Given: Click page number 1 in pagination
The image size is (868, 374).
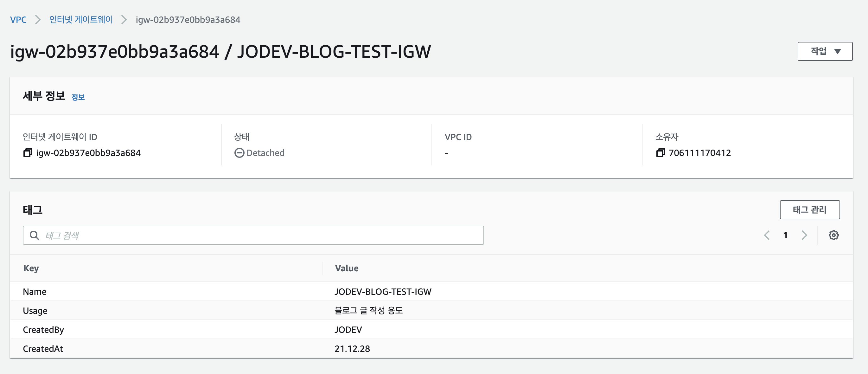Looking at the screenshot, I should (785, 235).
